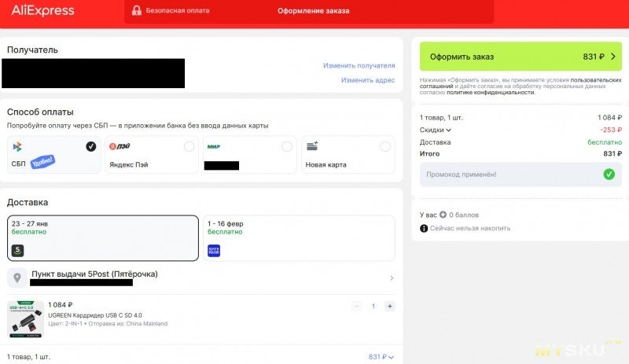629x364 pixels.
Task: Click the MIR card logo icon
Action: [213, 147]
